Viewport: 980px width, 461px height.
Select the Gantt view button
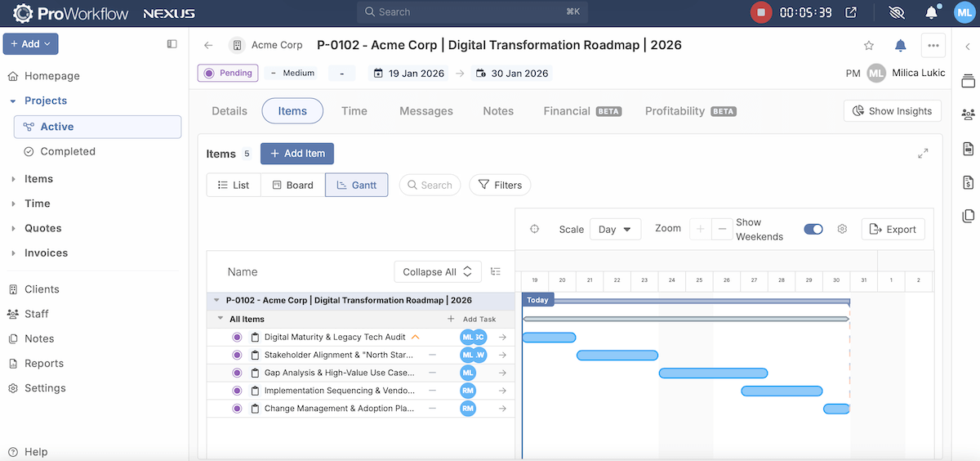pos(357,186)
